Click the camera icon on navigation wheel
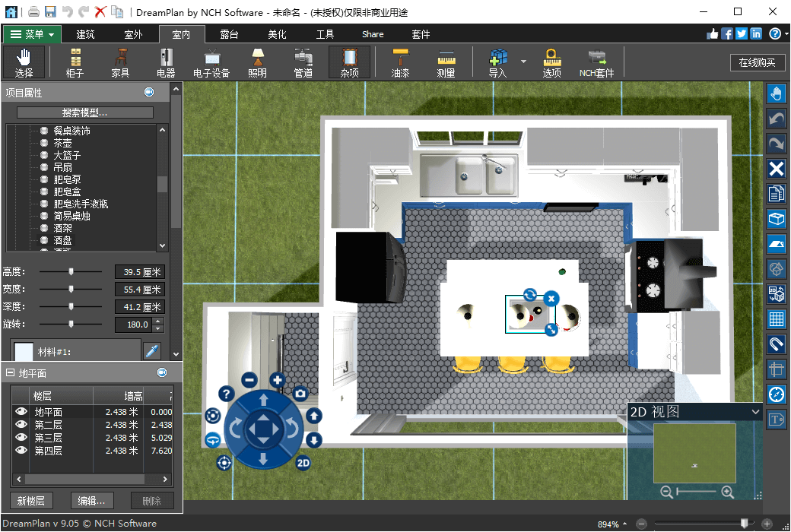This screenshot has height=532, width=791. coord(300,394)
